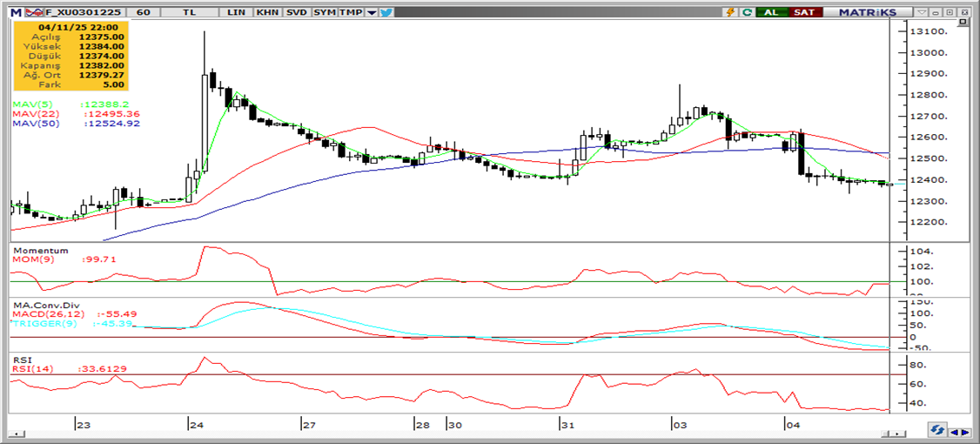Share chart via the Twitter bird icon
Image resolution: width=980 pixels, height=444 pixels.
pyautogui.click(x=386, y=12)
